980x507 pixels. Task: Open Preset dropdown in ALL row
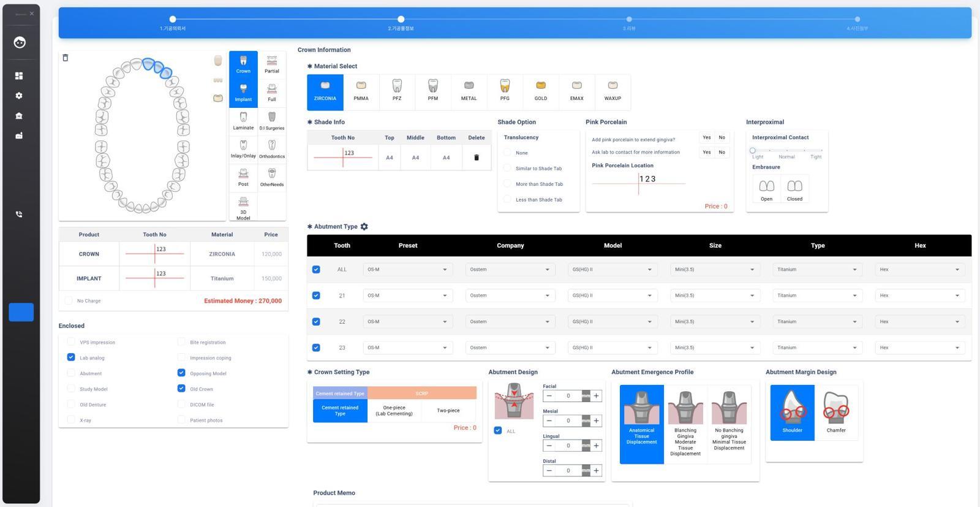click(x=407, y=270)
